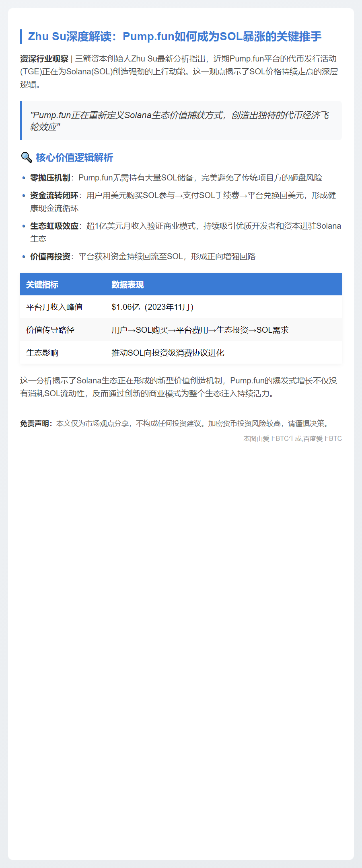Click the concluding paragraph starting 这一分析揭示了Solana
Image resolution: width=362 pixels, height=868 pixels.
[x=179, y=387]
